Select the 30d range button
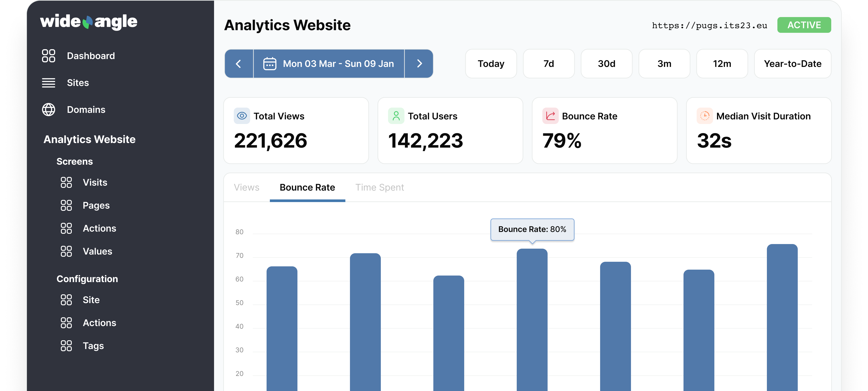The height and width of the screenshot is (391, 868). click(606, 64)
